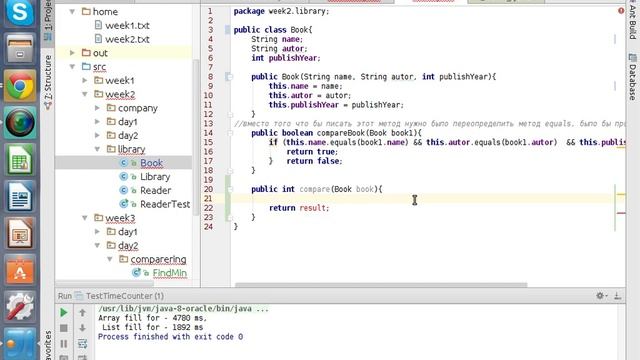The image size is (640, 360).
Task: Click 'TestTimeCounter (1)' Run tab label
Action: (124, 296)
